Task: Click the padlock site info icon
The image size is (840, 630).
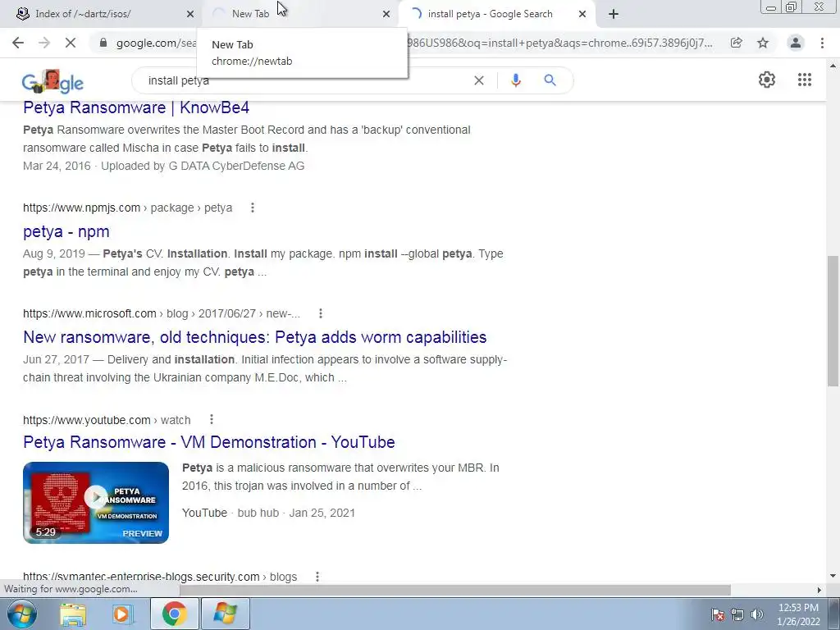Action: 103,43
